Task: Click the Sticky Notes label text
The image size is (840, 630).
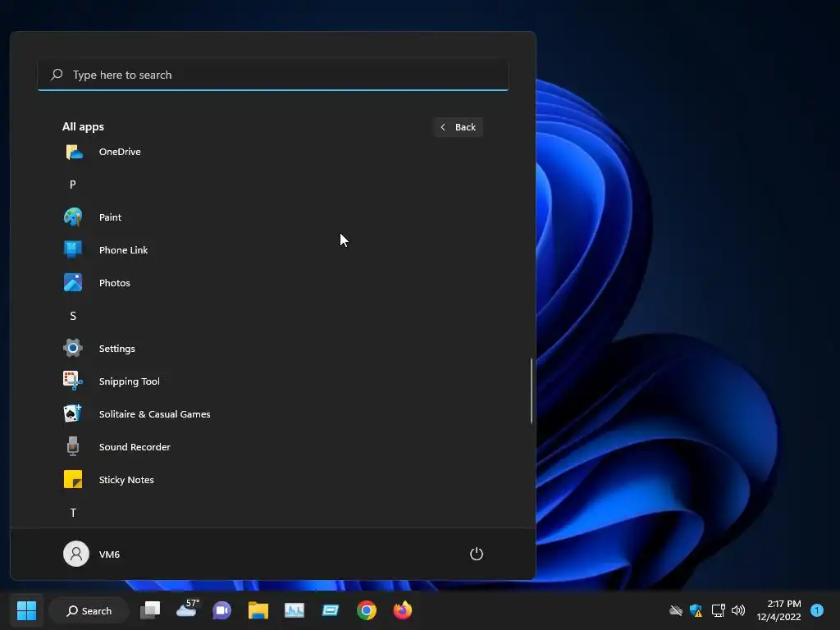Action: coord(126,479)
